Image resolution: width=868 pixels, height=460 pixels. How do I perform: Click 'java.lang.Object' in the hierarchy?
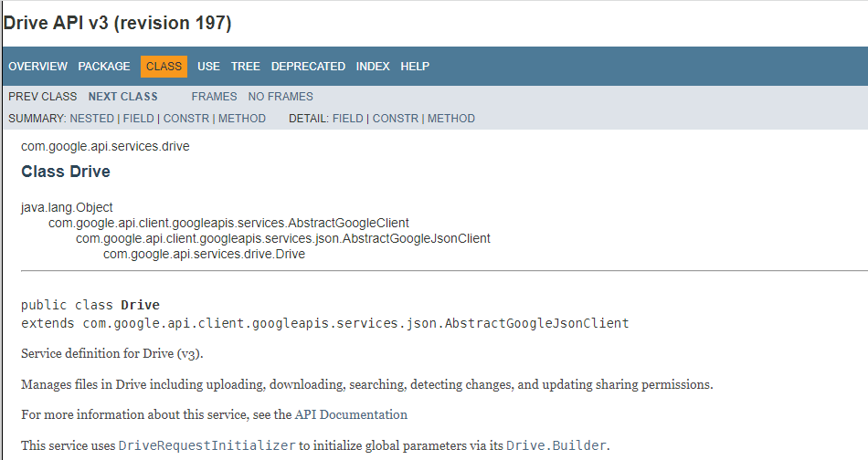[67, 207]
